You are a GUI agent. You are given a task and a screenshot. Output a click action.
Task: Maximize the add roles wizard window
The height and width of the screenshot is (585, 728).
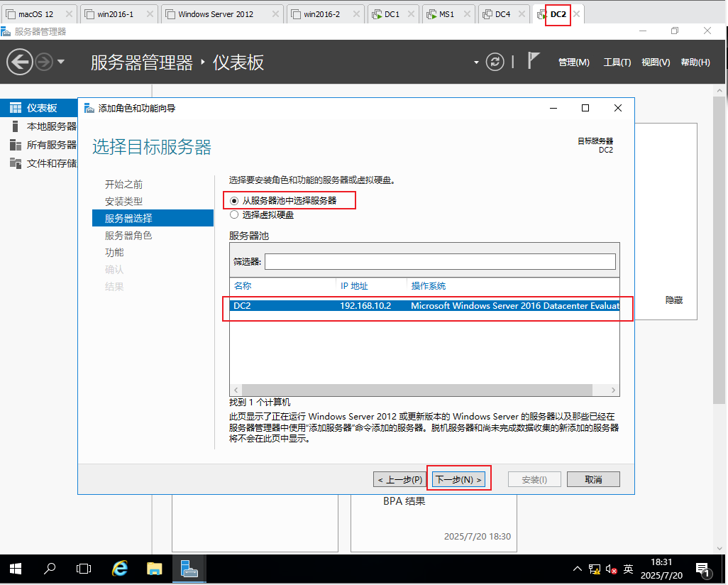585,108
